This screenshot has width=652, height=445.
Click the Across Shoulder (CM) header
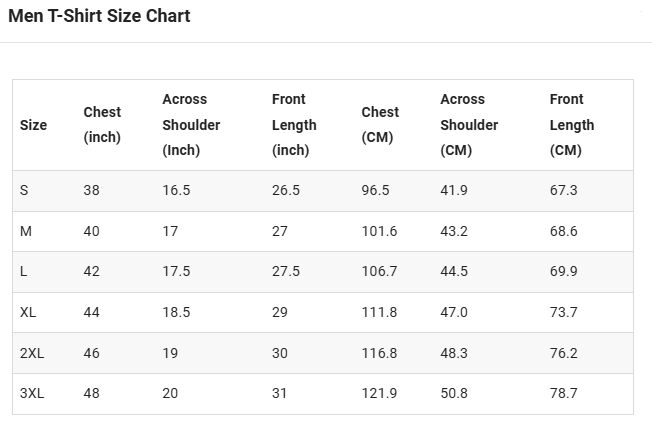click(x=469, y=125)
